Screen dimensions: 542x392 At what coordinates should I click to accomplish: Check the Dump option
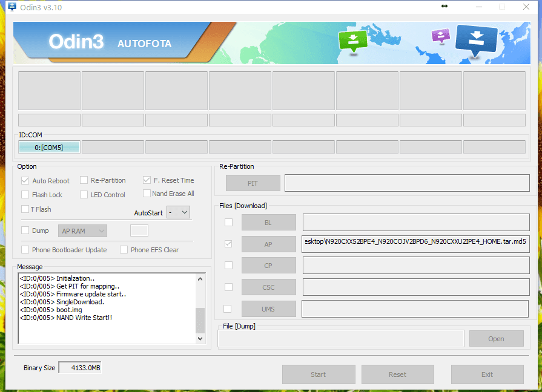pos(25,230)
